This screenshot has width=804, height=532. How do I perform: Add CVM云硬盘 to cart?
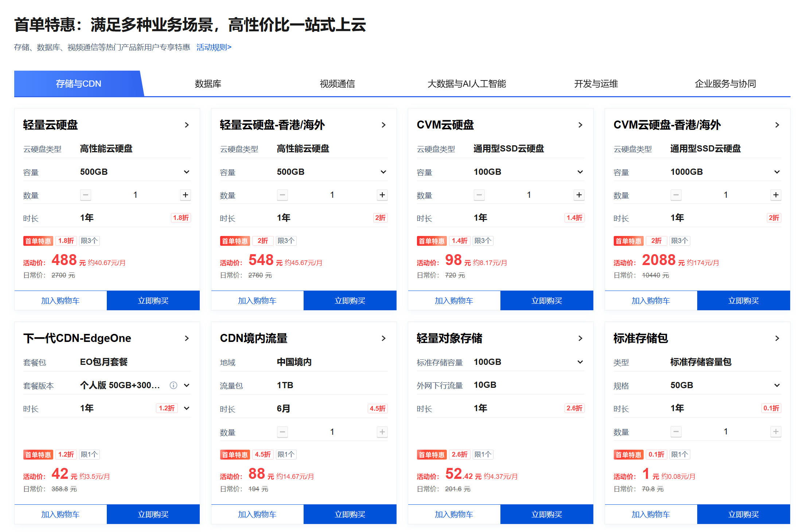(454, 300)
